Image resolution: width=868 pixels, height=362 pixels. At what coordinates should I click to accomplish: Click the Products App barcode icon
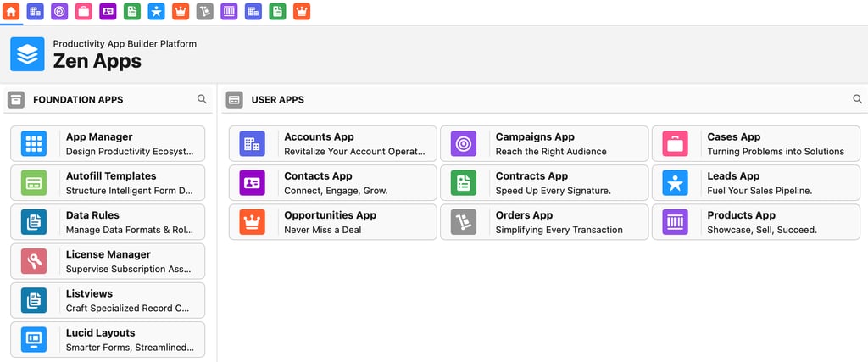(x=675, y=222)
